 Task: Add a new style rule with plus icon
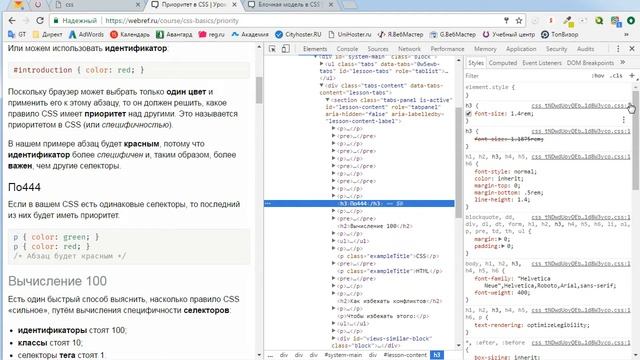pos(632,76)
